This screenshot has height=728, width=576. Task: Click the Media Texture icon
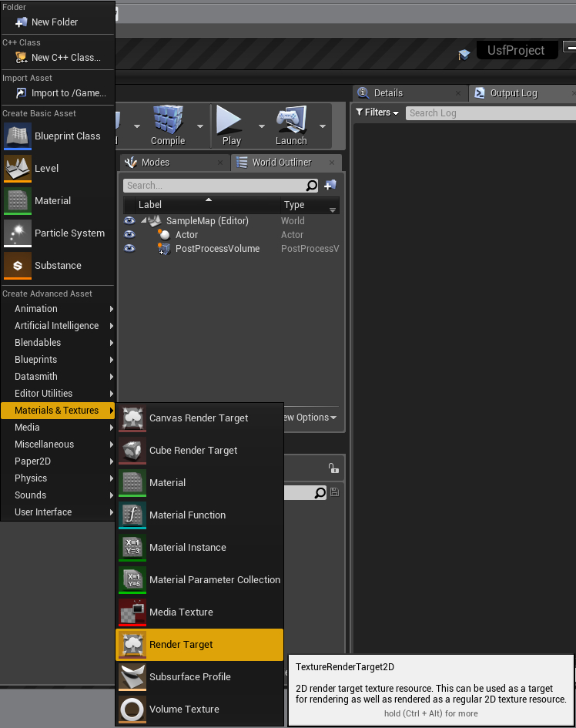pyautogui.click(x=132, y=612)
